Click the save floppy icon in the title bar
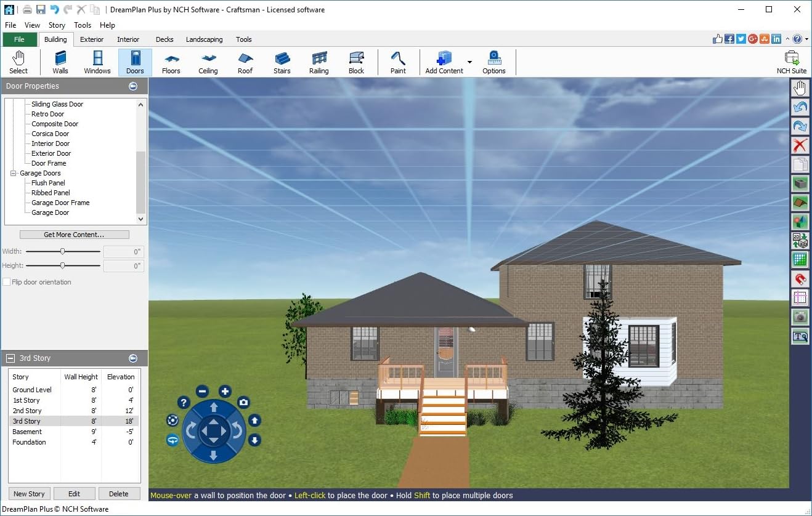This screenshot has height=516, width=812. [x=41, y=9]
